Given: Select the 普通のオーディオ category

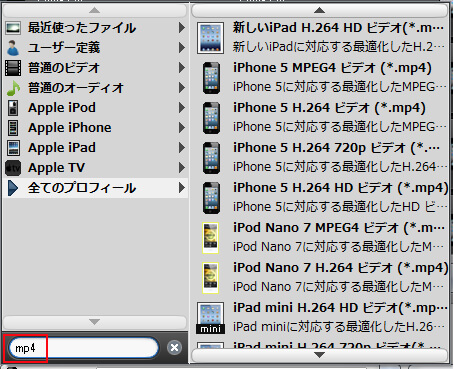Looking at the screenshot, I should (95, 88).
